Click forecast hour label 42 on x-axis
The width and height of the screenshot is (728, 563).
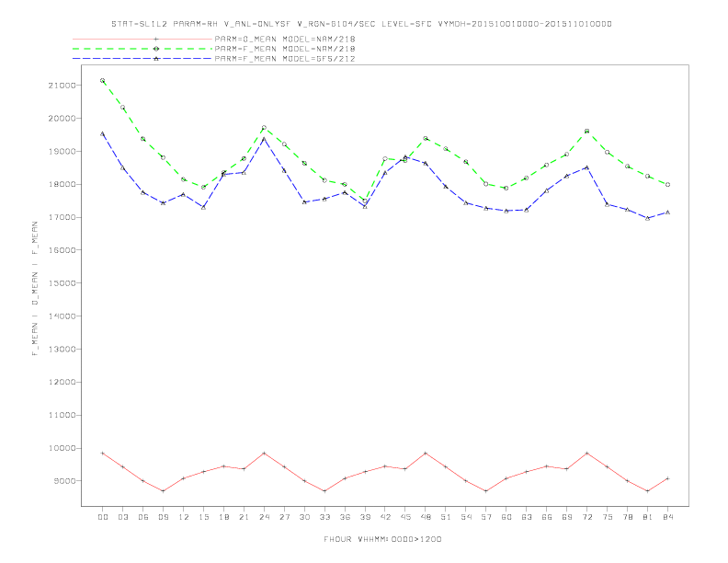(385, 517)
